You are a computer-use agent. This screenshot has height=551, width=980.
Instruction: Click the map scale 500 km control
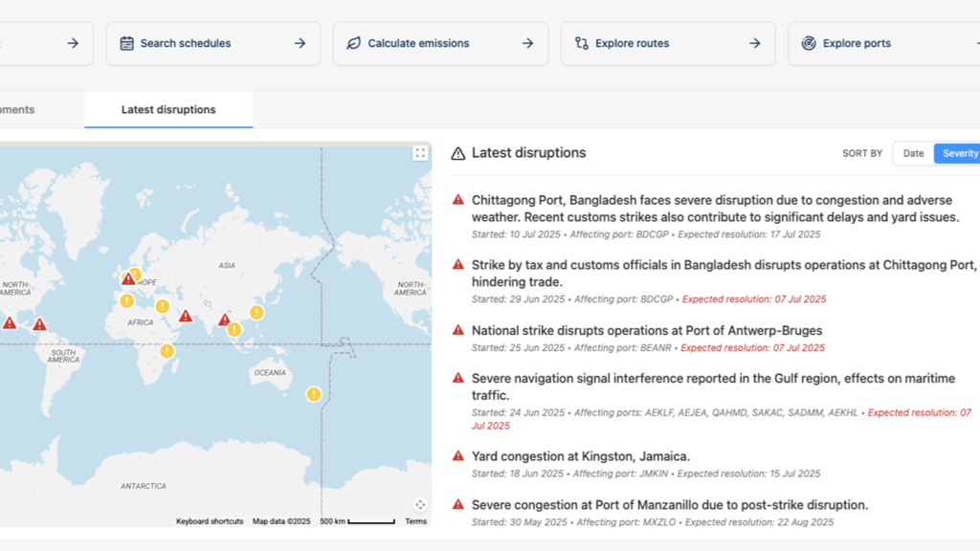coord(359,521)
